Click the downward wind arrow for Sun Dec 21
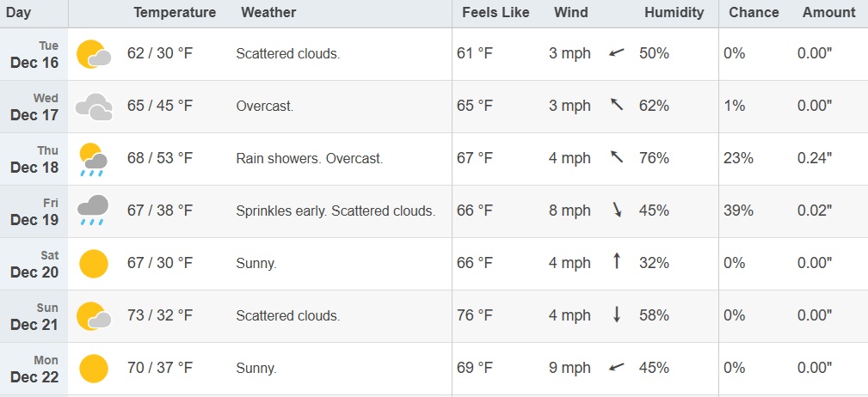Viewport: 868px width, 397px height. click(x=616, y=315)
